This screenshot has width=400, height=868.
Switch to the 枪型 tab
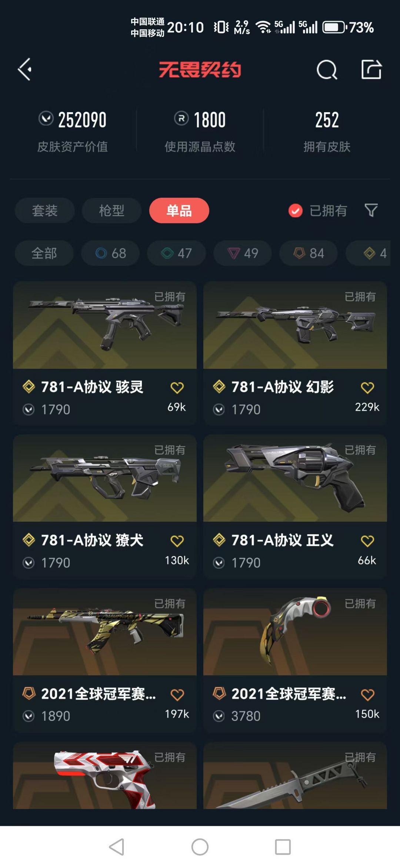[112, 210]
